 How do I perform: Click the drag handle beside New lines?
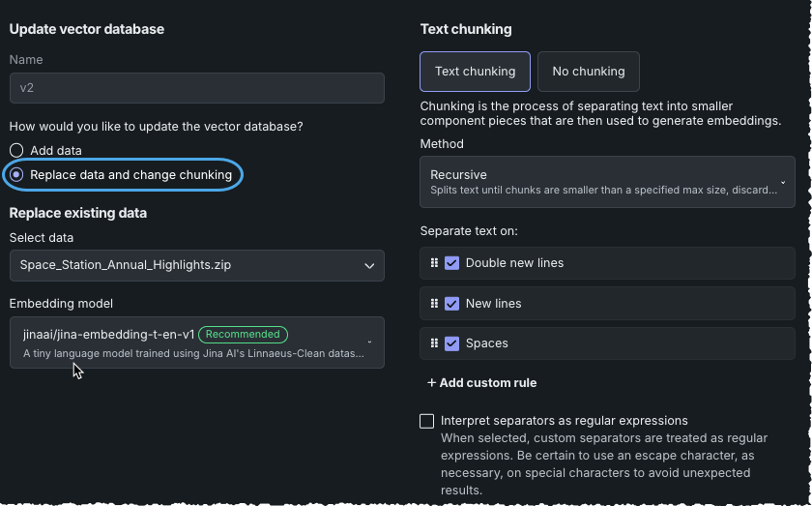(434, 304)
